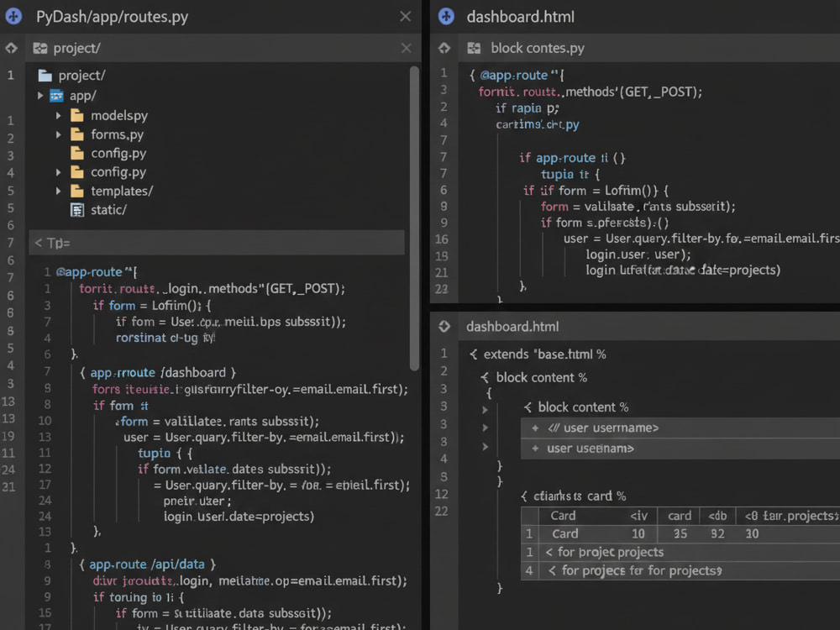Click the round icon beside PyDash/app/routes.py tab
Screen dimensions: 840x630
click(13, 17)
